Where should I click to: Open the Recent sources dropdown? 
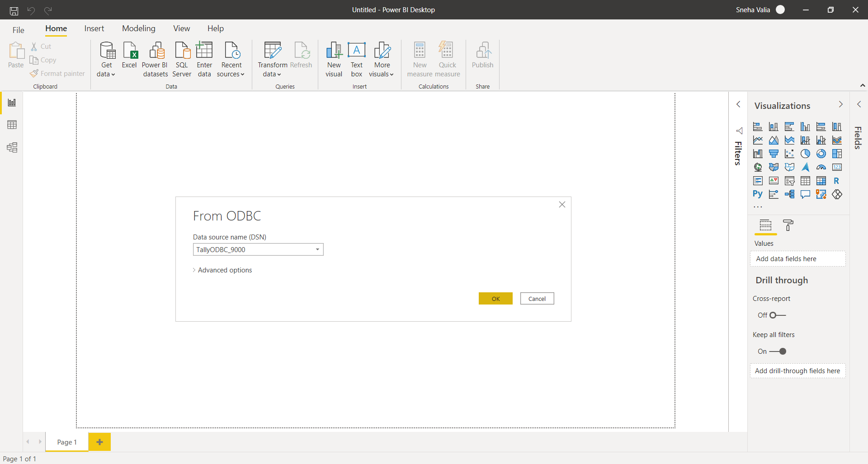pos(231,59)
